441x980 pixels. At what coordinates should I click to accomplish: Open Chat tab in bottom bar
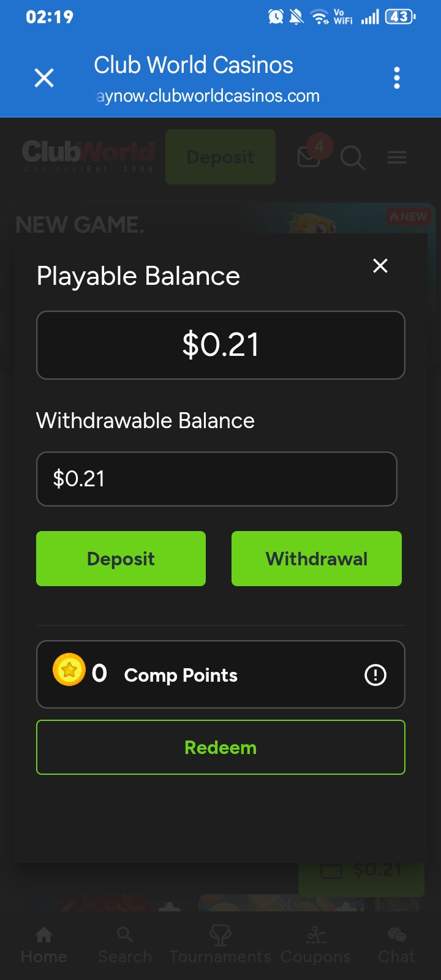397,946
